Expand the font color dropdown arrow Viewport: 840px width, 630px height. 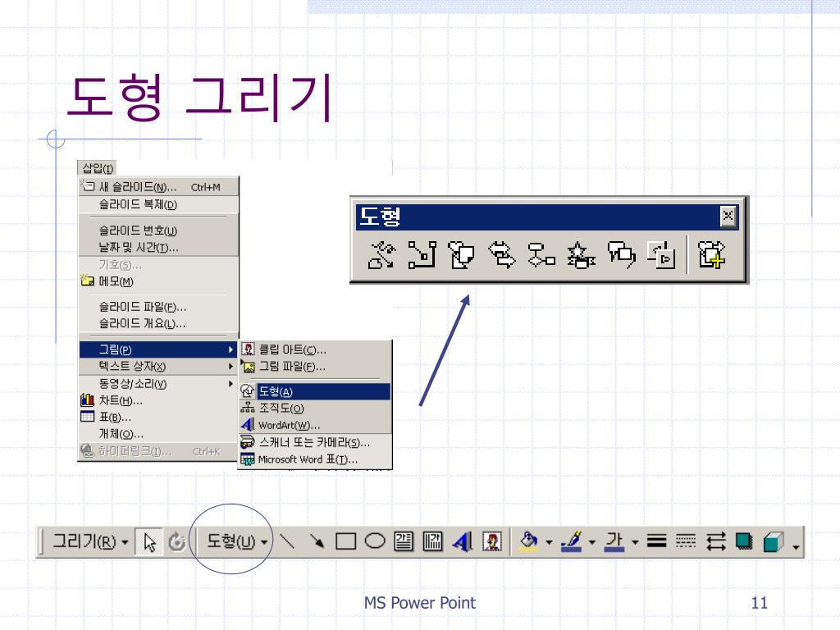tap(635, 543)
